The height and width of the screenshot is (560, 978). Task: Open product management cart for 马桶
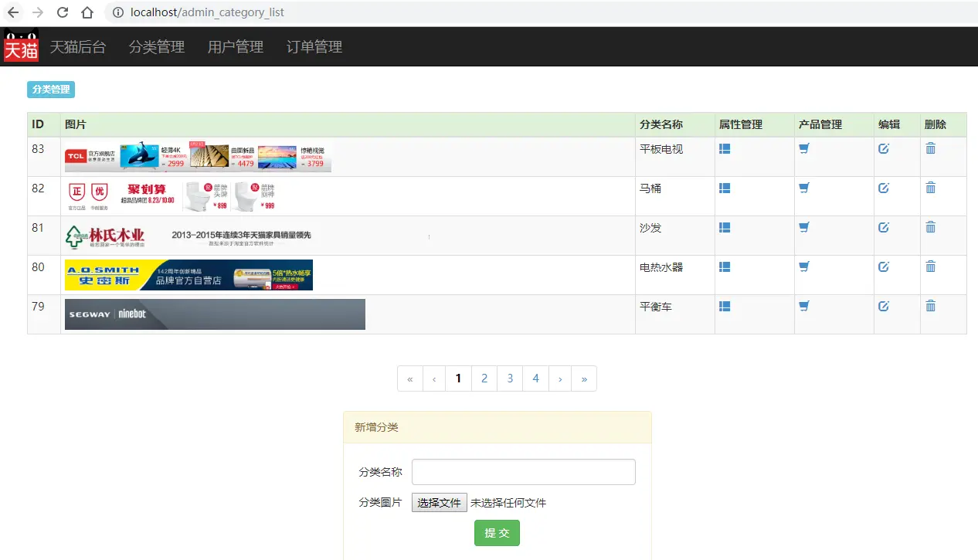804,188
